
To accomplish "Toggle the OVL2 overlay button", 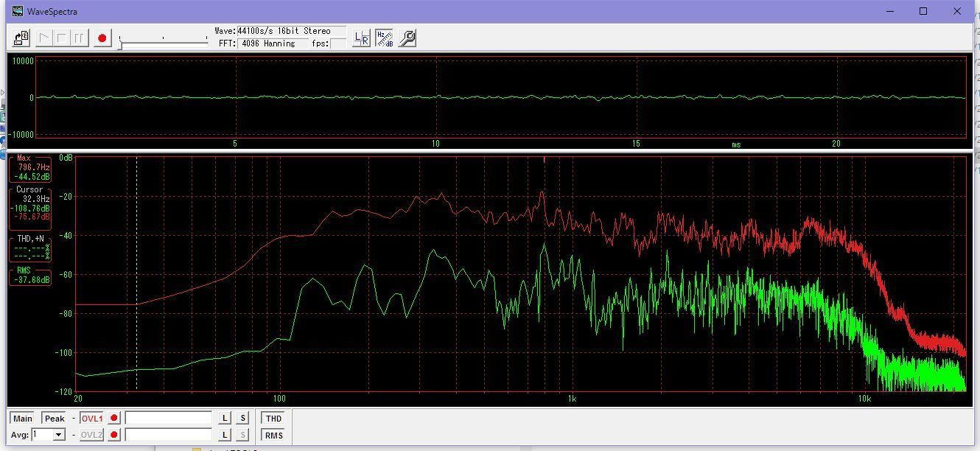I will click(92, 435).
